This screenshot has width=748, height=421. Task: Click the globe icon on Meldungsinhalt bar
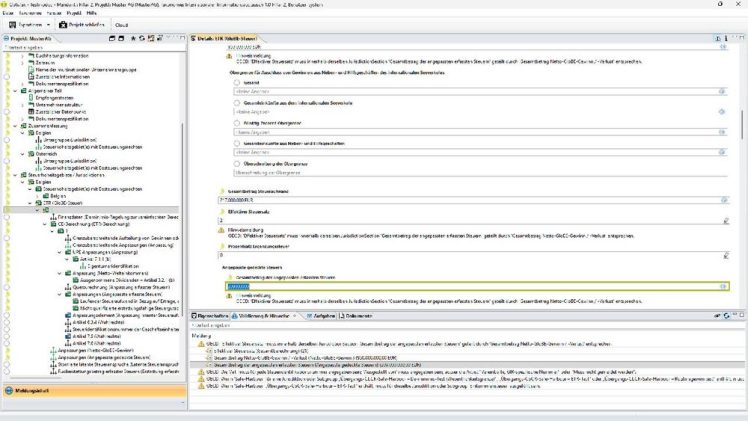click(9, 390)
